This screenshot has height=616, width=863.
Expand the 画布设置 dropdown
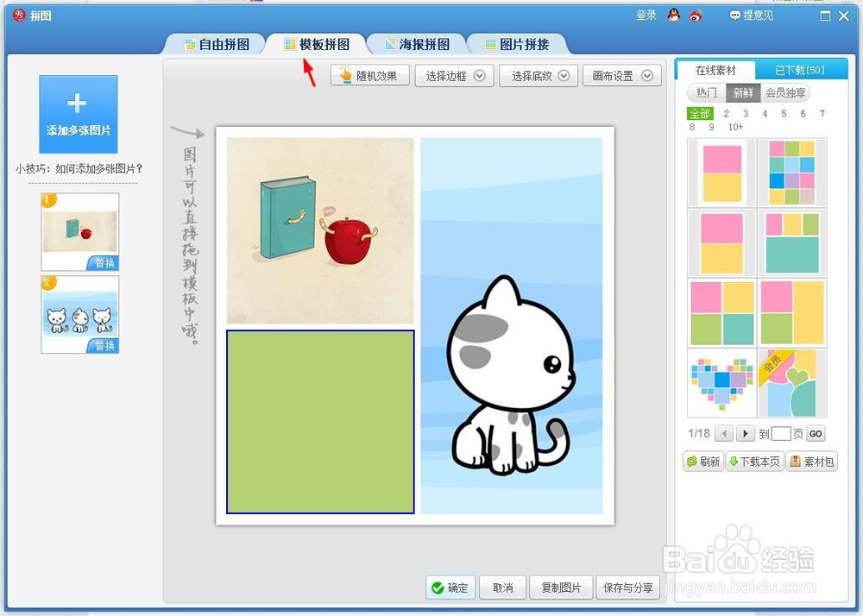coord(622,76)
